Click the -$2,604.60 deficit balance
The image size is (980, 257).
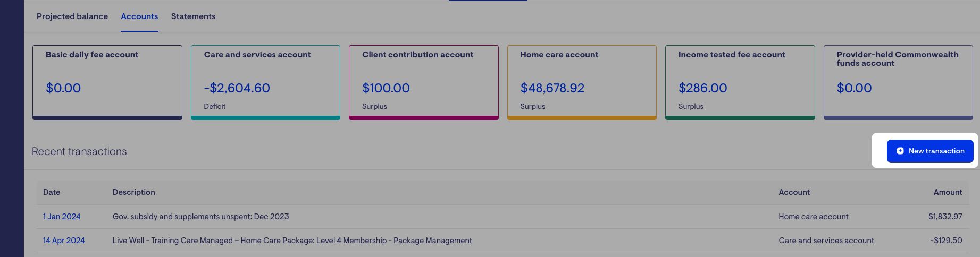click(x=237, y=88)
